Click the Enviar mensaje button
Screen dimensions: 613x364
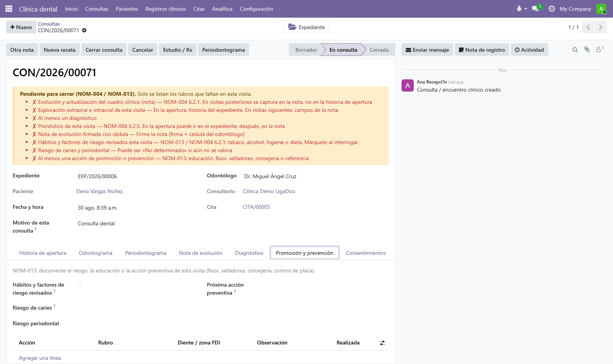tap(427, 50)
